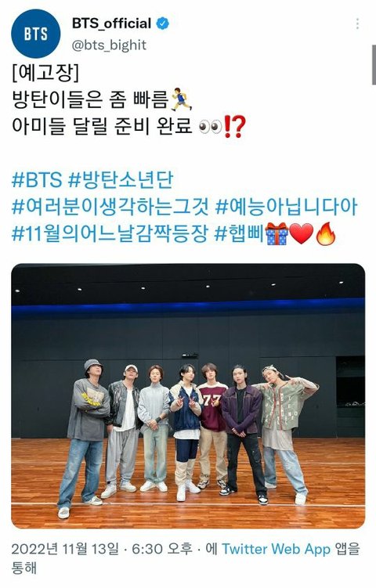Image resolution: width=376 pixels, height=588 pixels.
Task: Click the gift box emoji
Action: [277, 233]
